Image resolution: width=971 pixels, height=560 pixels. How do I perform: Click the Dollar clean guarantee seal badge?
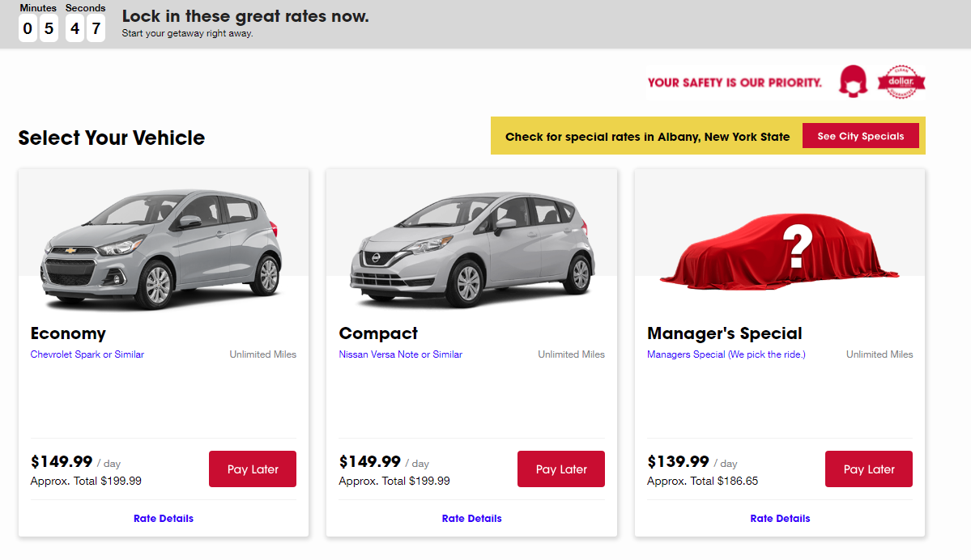901,82
